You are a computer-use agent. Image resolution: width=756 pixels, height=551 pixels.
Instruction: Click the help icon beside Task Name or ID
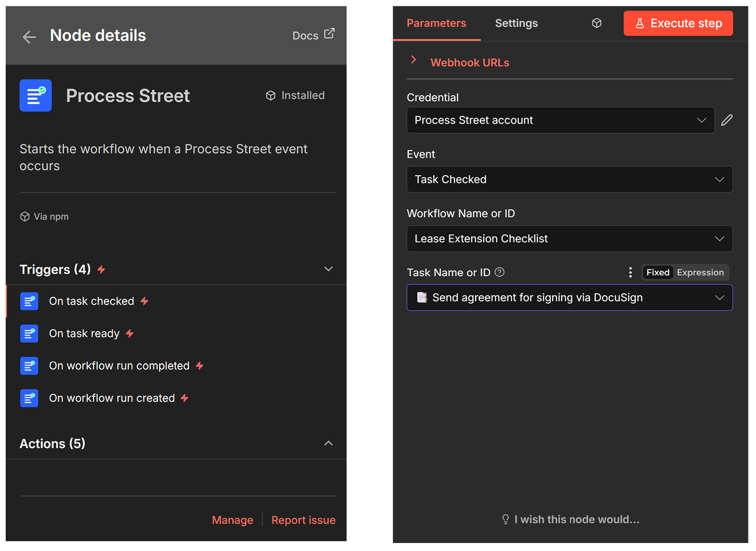(499, 272)
